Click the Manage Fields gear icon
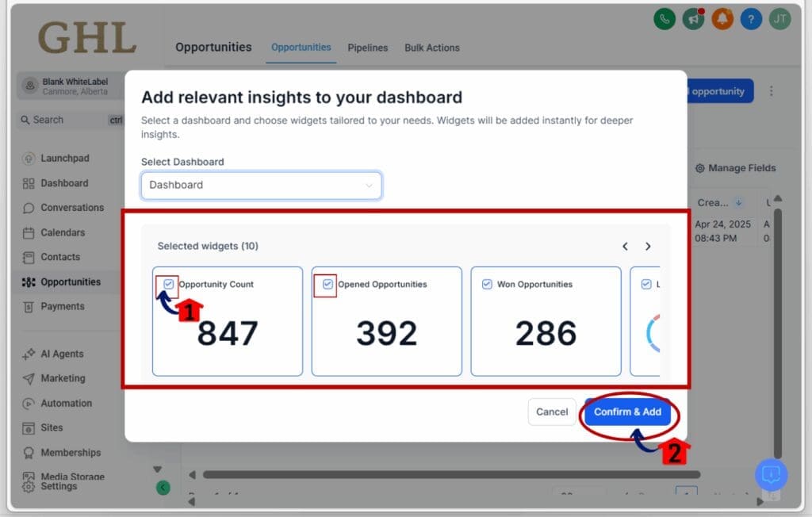 pos(699,168)
